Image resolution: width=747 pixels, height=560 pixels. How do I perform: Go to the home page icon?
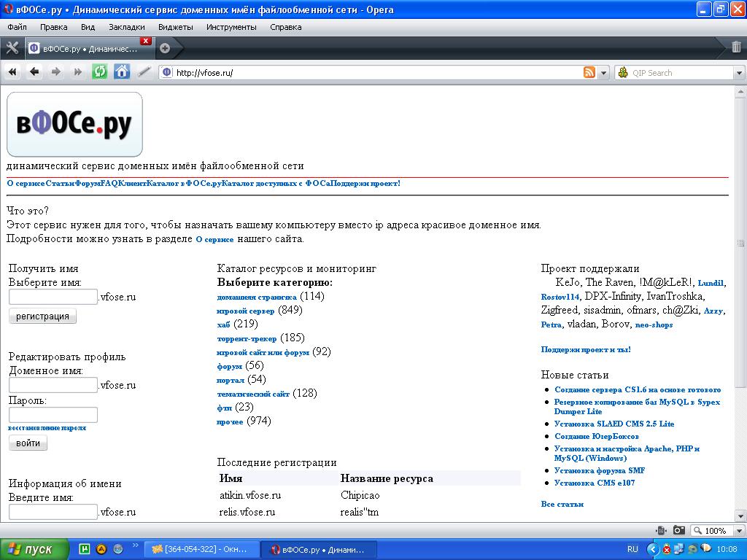click(x=122, y=71)
